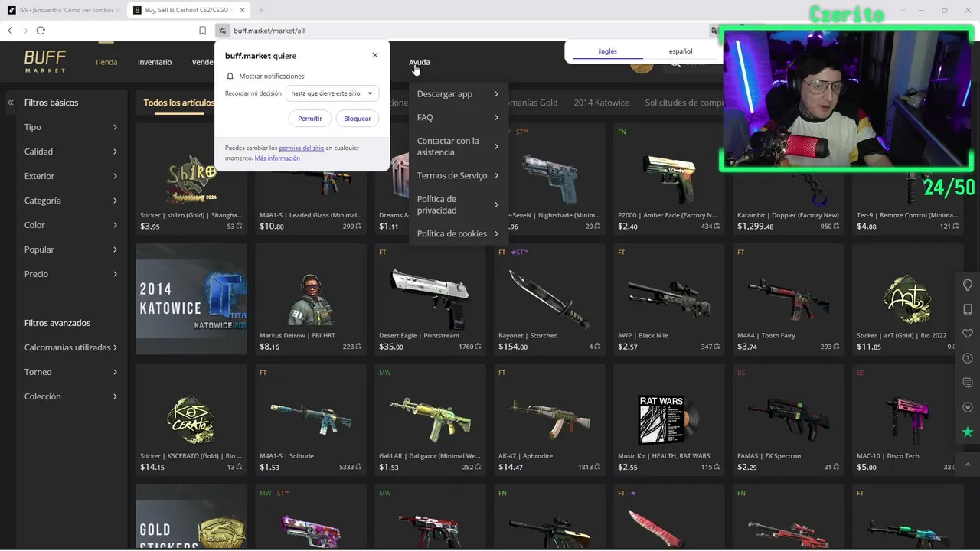The image size is (980, 551).
Task: Open the Desert Eagle Printstream listing
Action: pos(430,299)
